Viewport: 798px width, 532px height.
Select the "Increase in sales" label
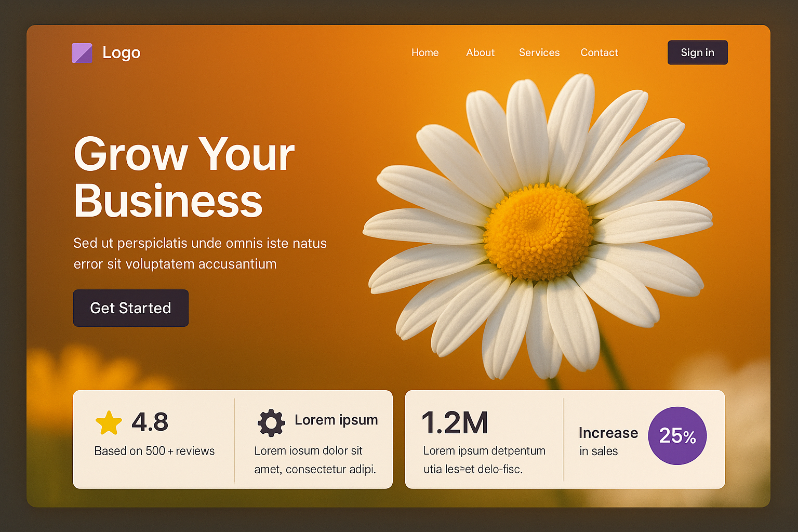(608, 441)
